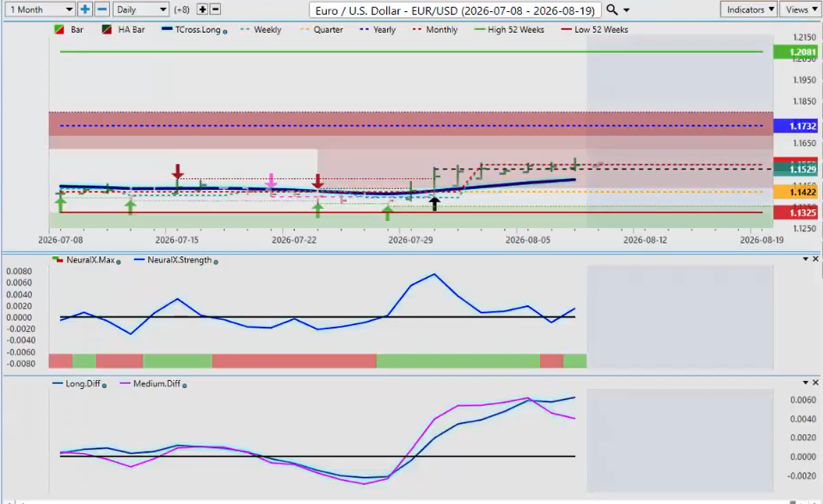Open the Daily interval dropdown
The width and height of the screenshot is (823, 504).
(x=141, y=9)
